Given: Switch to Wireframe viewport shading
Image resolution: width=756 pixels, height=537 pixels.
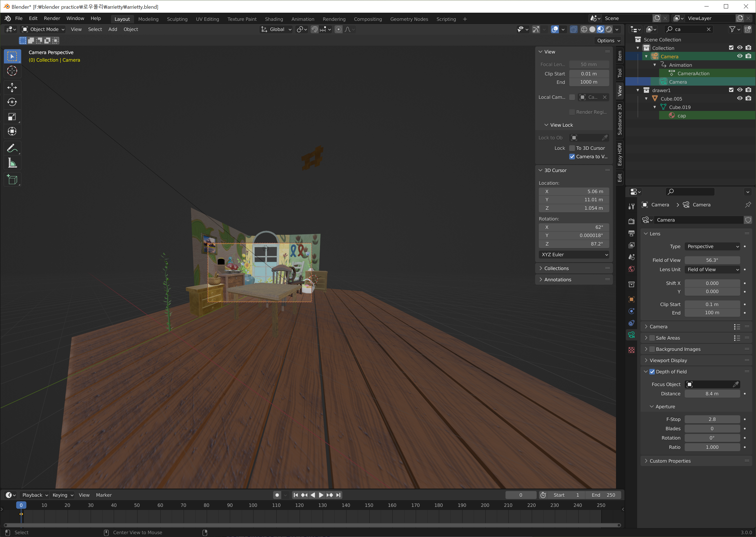Looking at the screenshot, I should 584,30.
